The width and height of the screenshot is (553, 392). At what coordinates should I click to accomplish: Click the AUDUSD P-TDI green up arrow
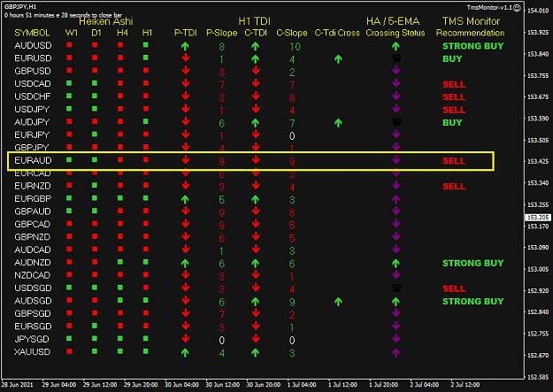[x=185, y=46]
